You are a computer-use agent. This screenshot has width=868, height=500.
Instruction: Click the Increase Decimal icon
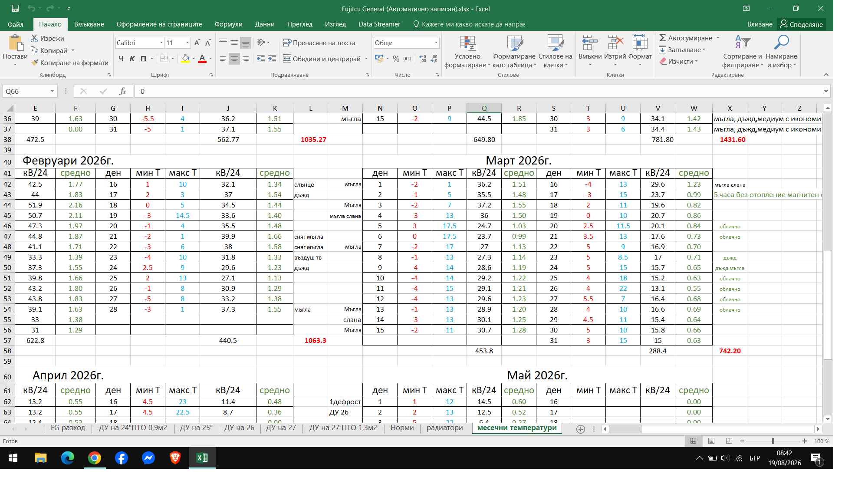pos(423,59)
